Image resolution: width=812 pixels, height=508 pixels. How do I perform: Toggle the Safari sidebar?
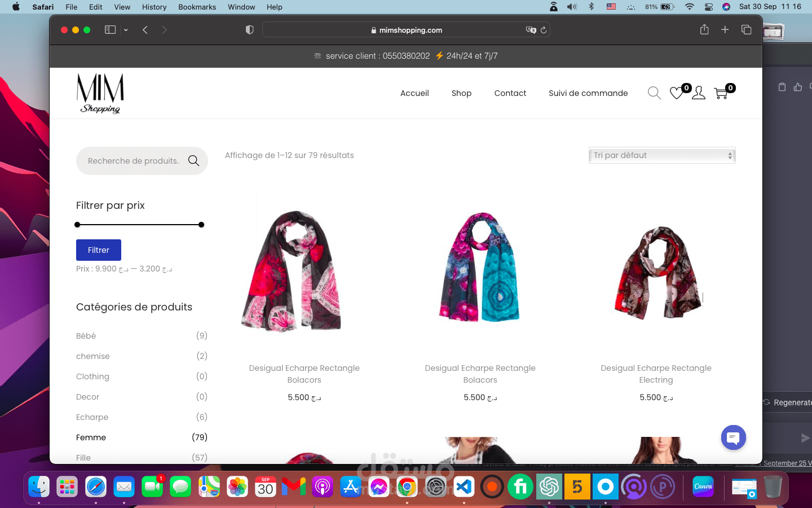(x=110, y=29)
